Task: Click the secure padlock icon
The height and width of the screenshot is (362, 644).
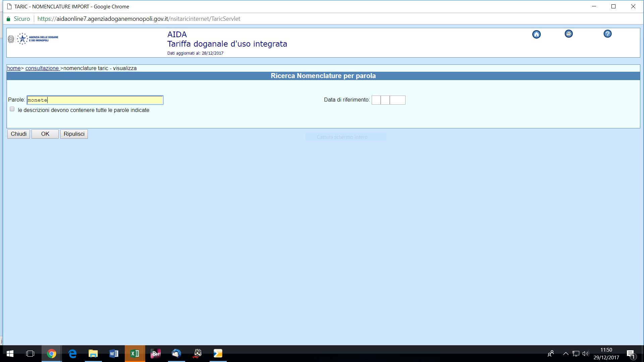Action: 8,19
